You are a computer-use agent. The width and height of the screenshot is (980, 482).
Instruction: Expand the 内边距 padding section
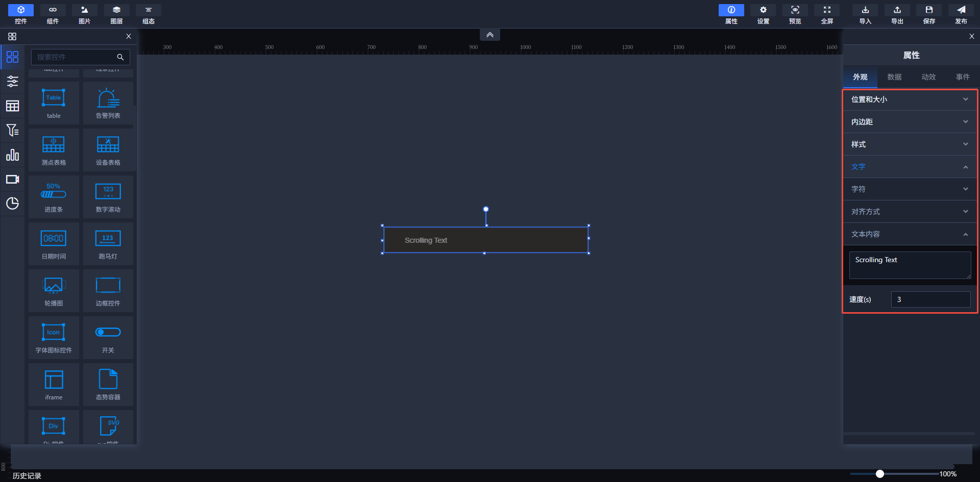(x=910, y=122)
